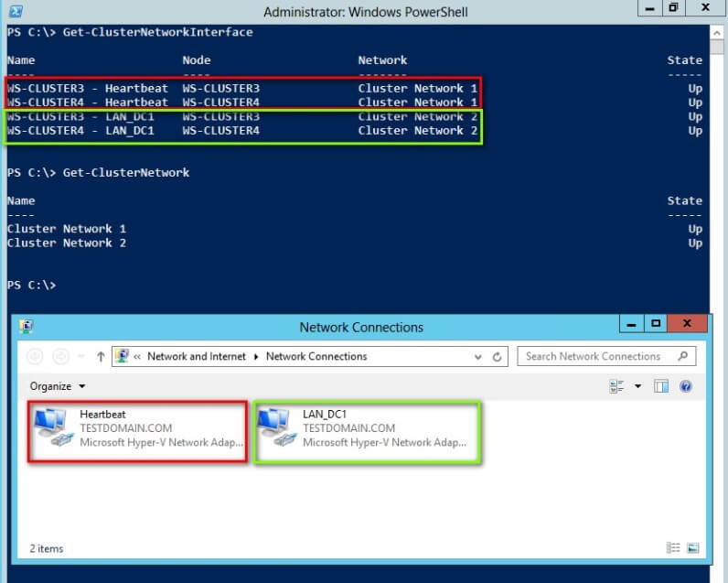Image resolution: width=728 pixels, height=583 pixels.
Task: Expand the address bar history dropdown
Action: pyautogui.click(x=478, y=357)
